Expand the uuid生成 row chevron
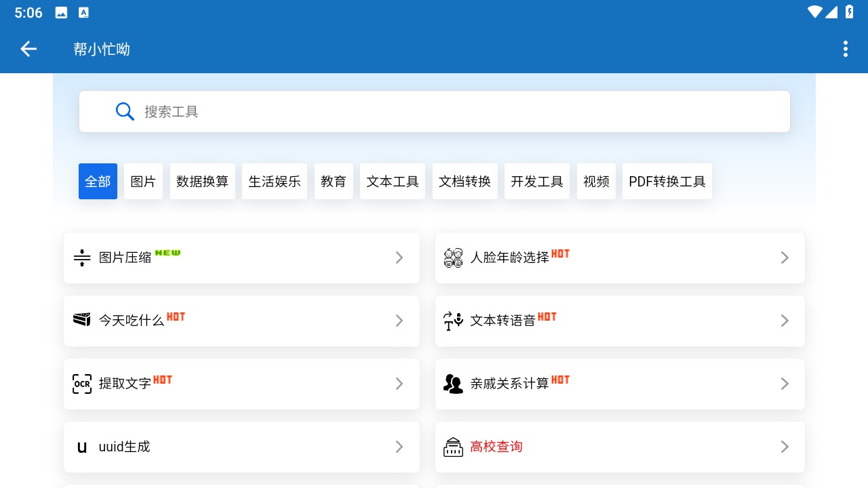 point(399,447)
